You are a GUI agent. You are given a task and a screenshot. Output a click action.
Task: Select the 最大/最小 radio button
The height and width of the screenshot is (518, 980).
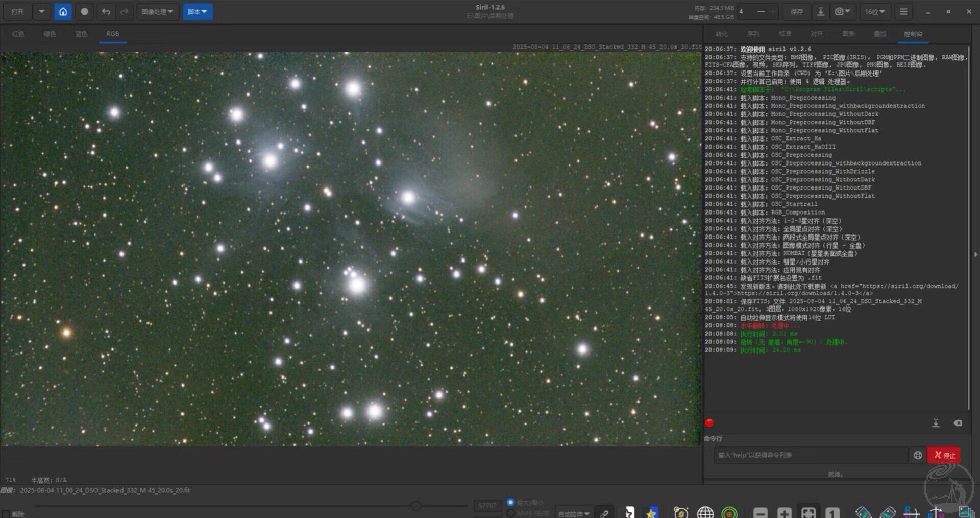tap(510, 502)
